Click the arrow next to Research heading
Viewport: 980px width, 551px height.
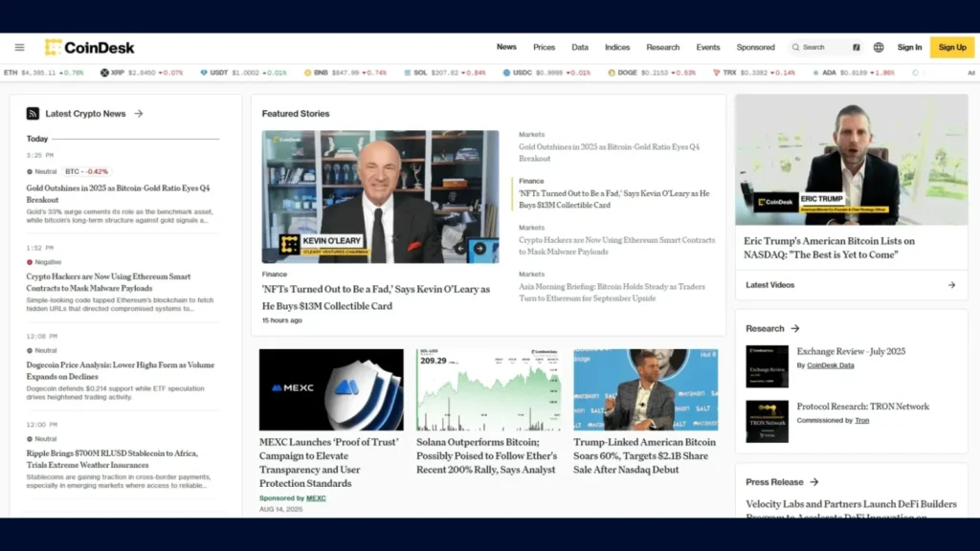795,329
